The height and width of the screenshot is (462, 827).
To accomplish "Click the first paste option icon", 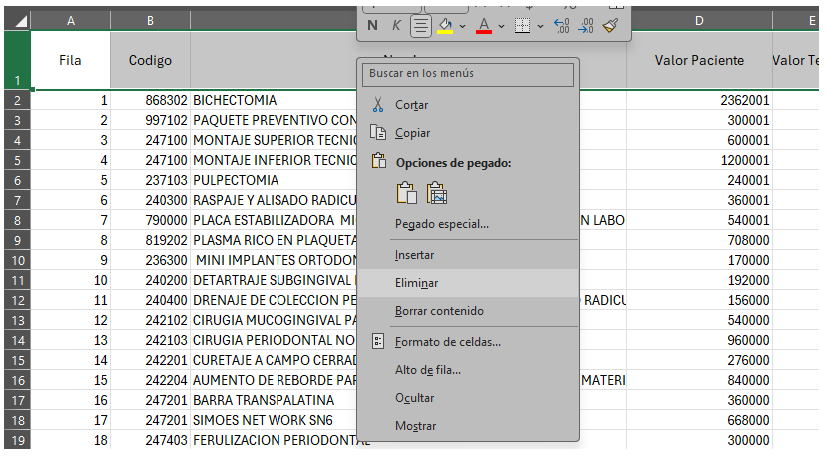I will pyautogui.click(x=406, y=193).
